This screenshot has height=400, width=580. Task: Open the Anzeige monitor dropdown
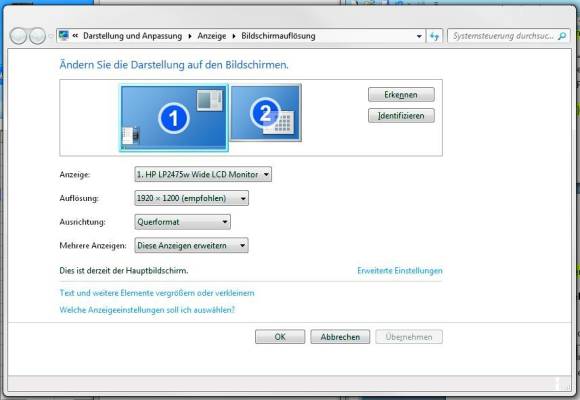pyautogui.click(x=203, y=174)
